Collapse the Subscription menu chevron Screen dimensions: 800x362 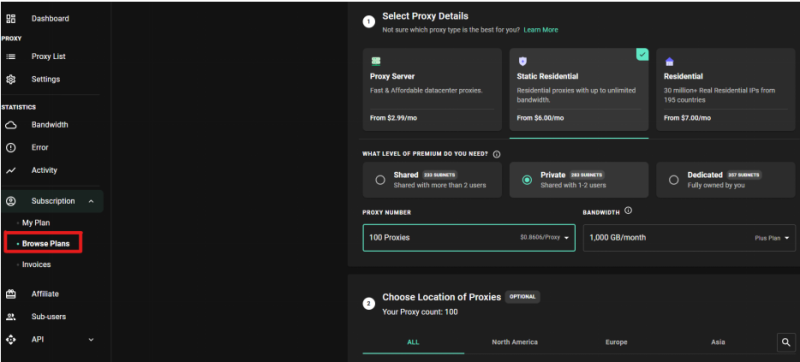coord(91,201)
